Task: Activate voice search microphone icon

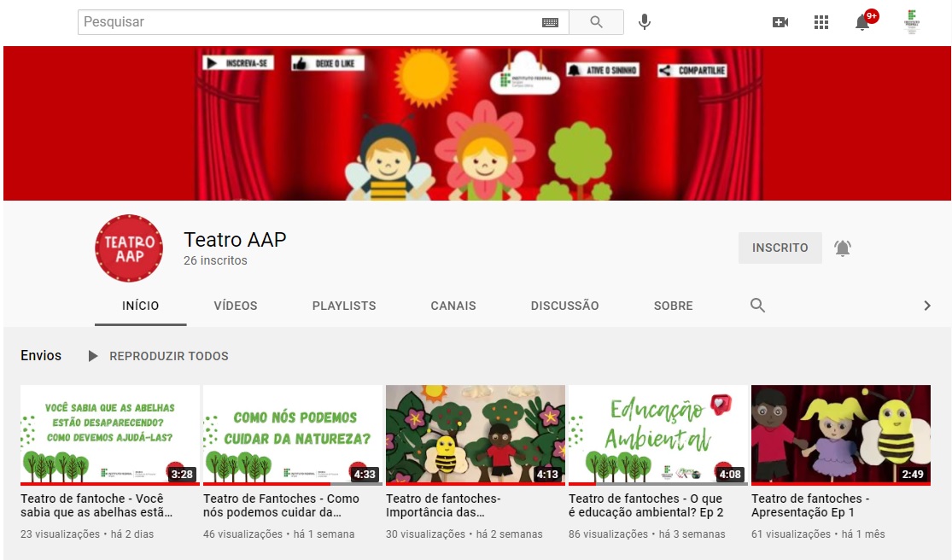Action: (x=645, y=22)
